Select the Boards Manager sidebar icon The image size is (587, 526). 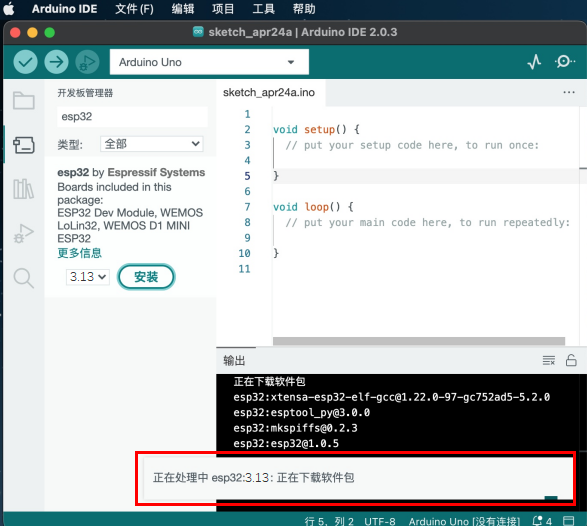coord(24,145)
